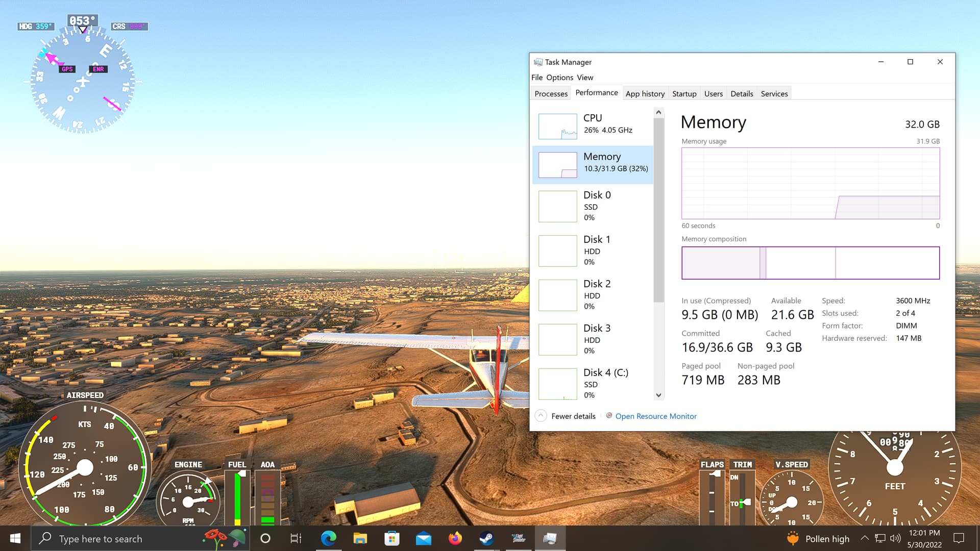Open File Explorer from the taskbar
Screen dimensions: 980x551
tap(360, 538)
